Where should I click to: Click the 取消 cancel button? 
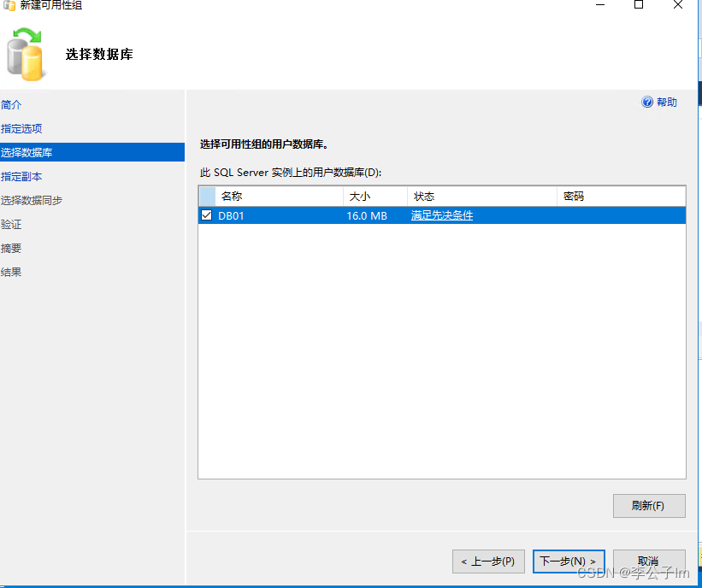[x=649, y=561]
